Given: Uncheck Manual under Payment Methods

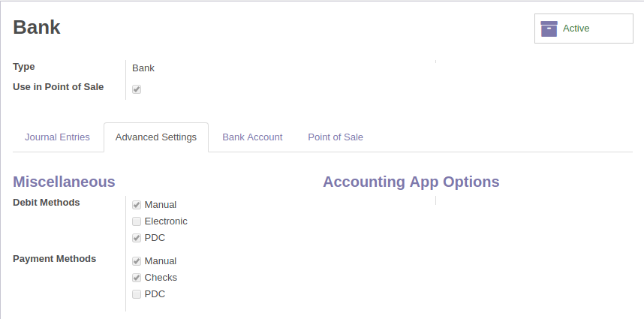Looking at the screenshot, I should pyautogui.click(x=137, y=261).
